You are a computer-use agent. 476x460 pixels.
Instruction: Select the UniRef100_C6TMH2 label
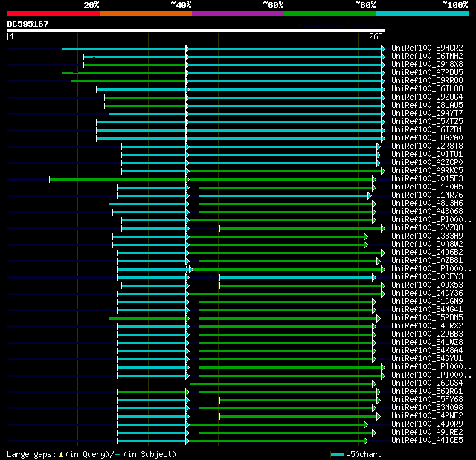pos(427,56)
